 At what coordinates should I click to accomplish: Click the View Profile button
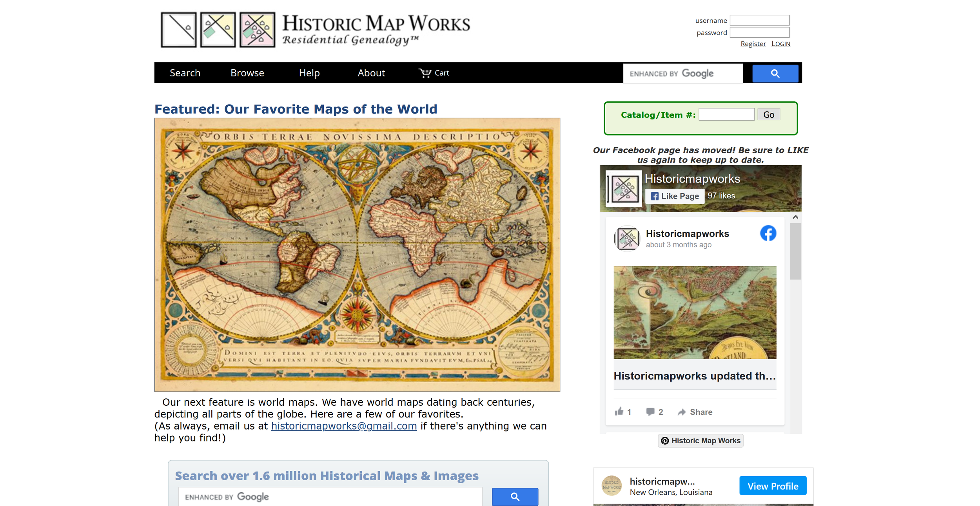[773, 486]
